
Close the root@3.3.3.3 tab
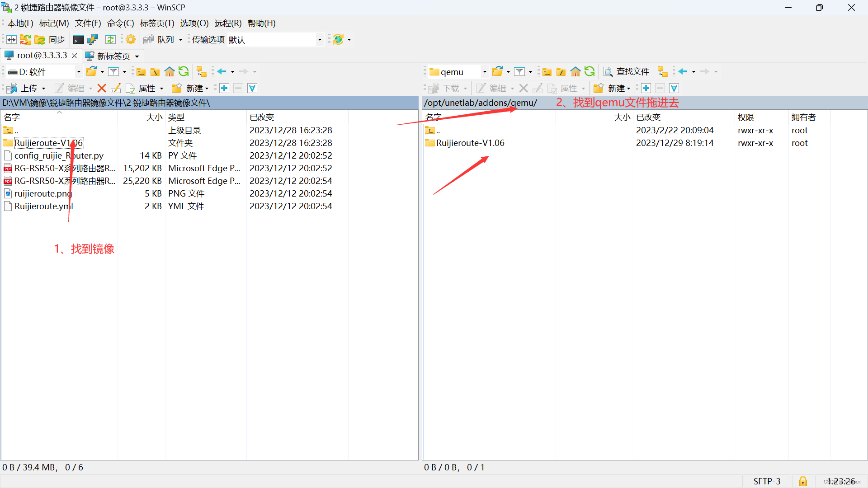(x=75, y=56)
